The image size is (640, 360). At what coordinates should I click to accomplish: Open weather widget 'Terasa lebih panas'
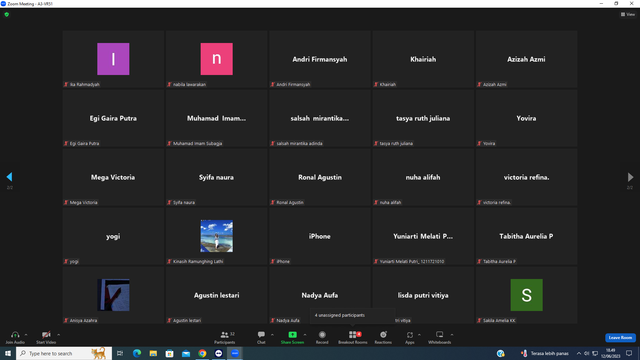(545, 353)
